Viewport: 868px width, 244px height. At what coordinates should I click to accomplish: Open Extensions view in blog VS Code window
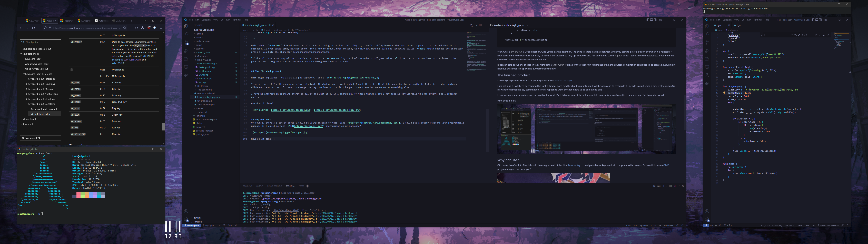(186, 59)
